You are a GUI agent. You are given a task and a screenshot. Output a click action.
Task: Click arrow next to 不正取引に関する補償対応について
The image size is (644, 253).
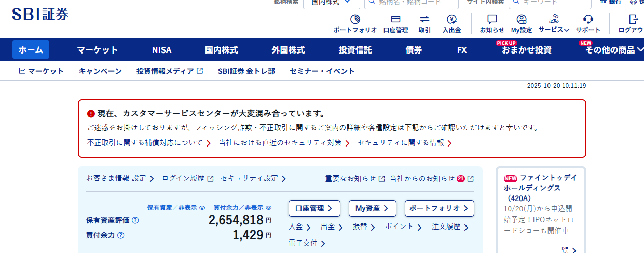pos(208,143)
